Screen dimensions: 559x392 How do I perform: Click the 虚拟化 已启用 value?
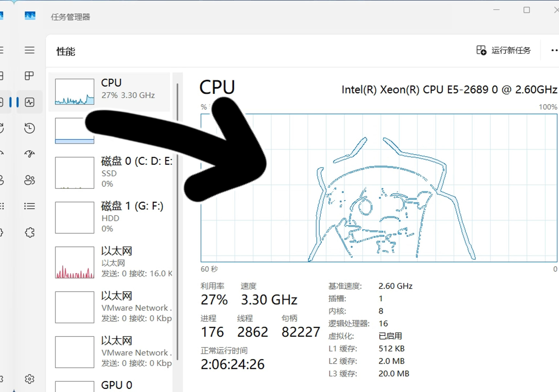[390, 336]
